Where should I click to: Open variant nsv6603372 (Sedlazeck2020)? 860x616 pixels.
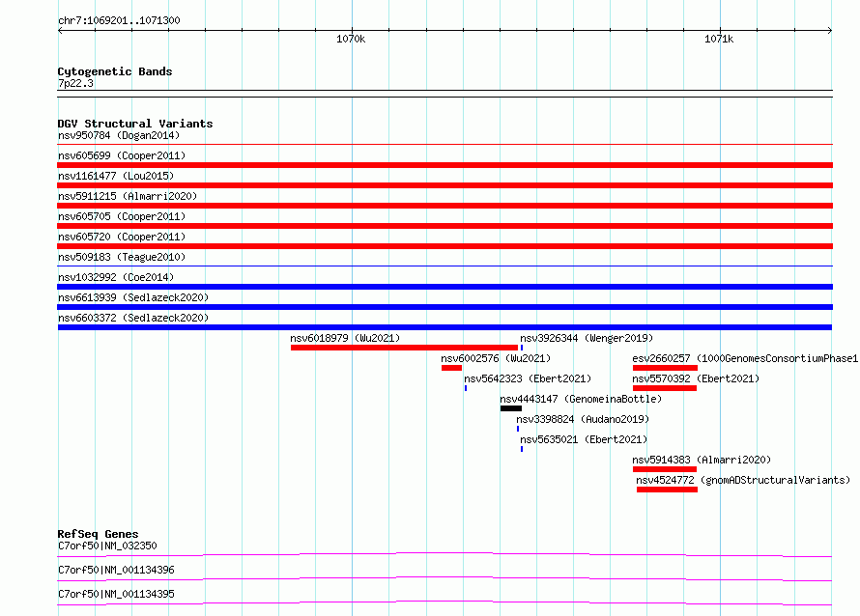coord(133,318)
